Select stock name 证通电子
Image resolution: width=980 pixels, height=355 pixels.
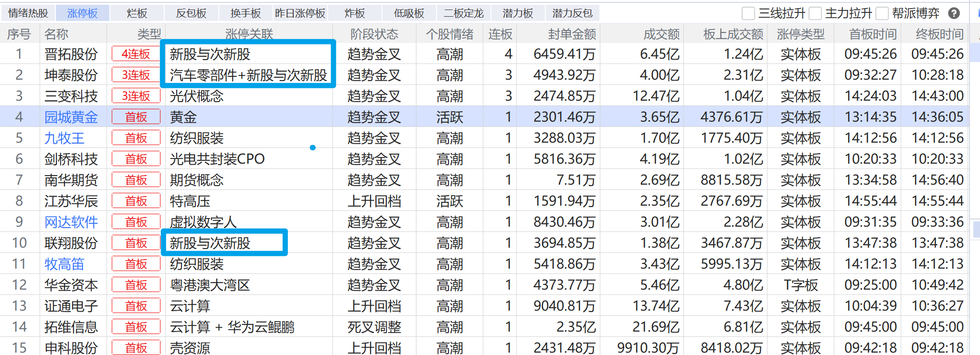(x=71, y=306)
